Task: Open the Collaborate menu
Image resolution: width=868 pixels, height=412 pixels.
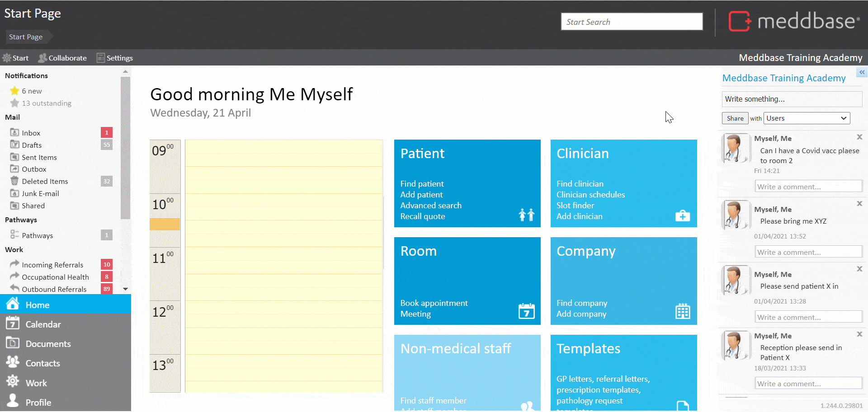Action: tap(62, 58)
